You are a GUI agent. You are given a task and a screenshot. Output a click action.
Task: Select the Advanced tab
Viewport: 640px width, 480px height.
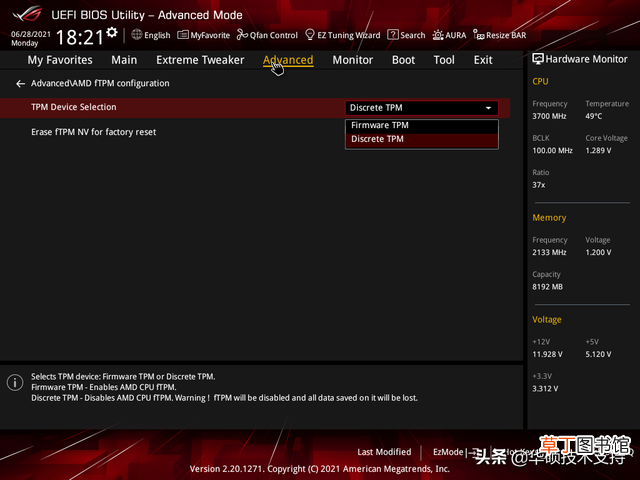288,60
